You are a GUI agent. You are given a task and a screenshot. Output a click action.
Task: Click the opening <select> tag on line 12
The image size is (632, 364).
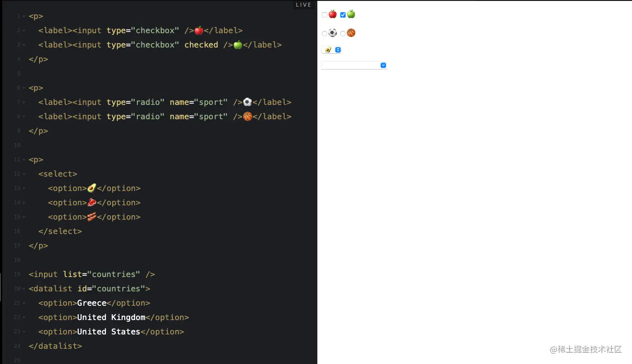click(58, 174)
